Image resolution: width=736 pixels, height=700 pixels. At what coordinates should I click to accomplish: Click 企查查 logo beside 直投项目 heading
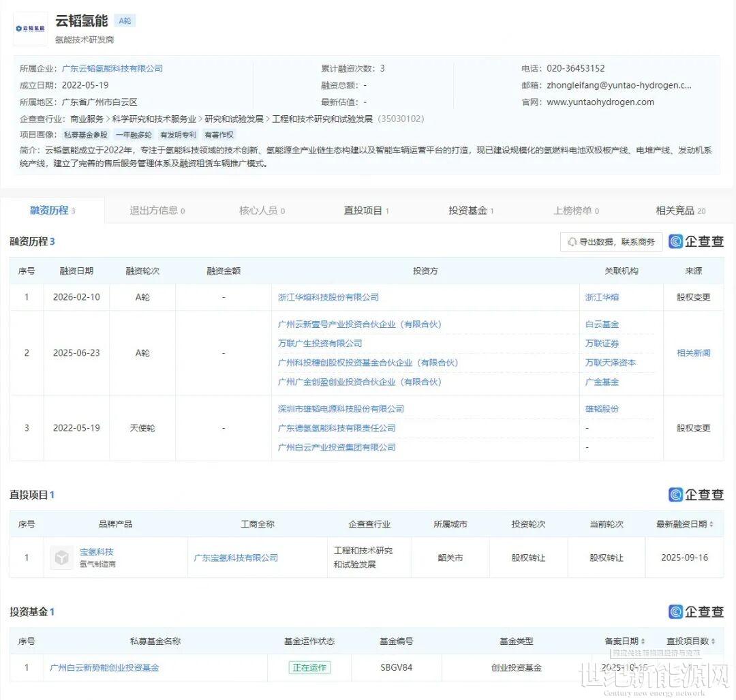pos(696,495)
